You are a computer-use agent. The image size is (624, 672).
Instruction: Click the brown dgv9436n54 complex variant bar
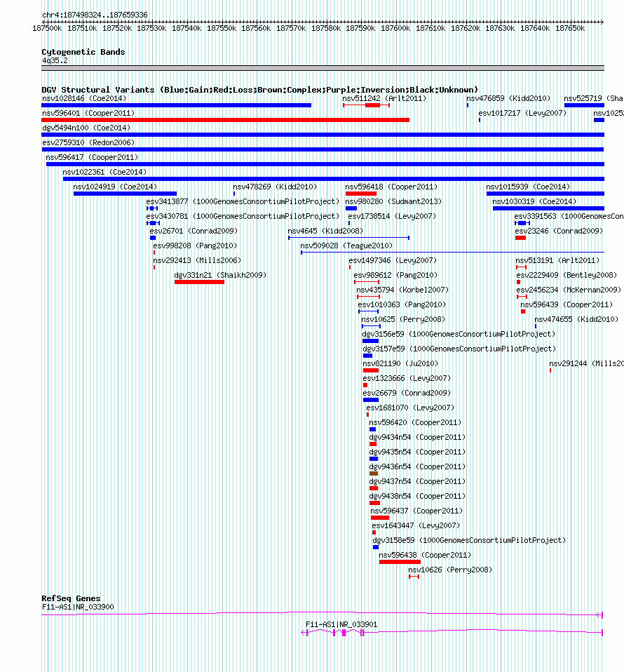coord(374,473)
